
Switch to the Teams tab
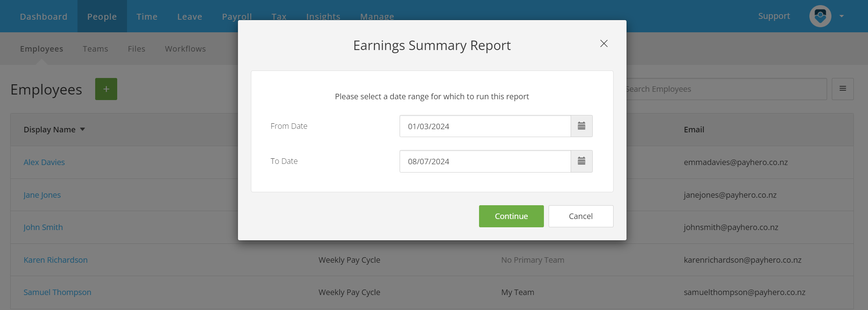[96, 49]
